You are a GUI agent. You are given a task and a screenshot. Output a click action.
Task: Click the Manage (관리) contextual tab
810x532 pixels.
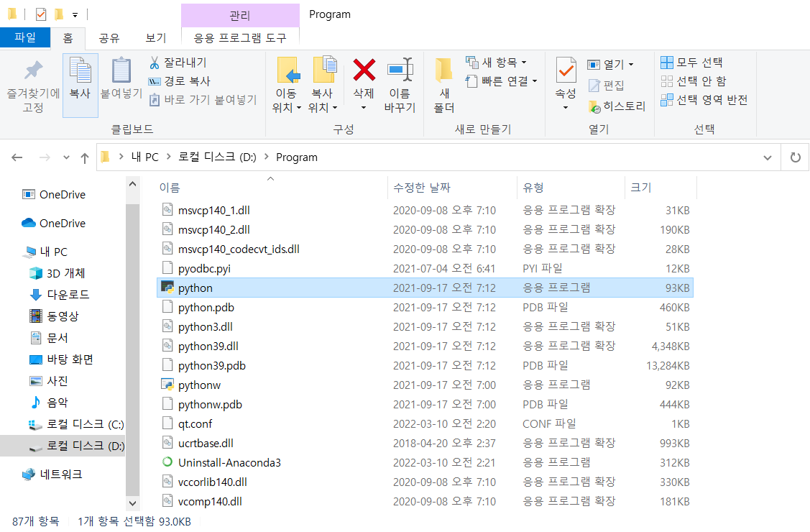[240, 16]
